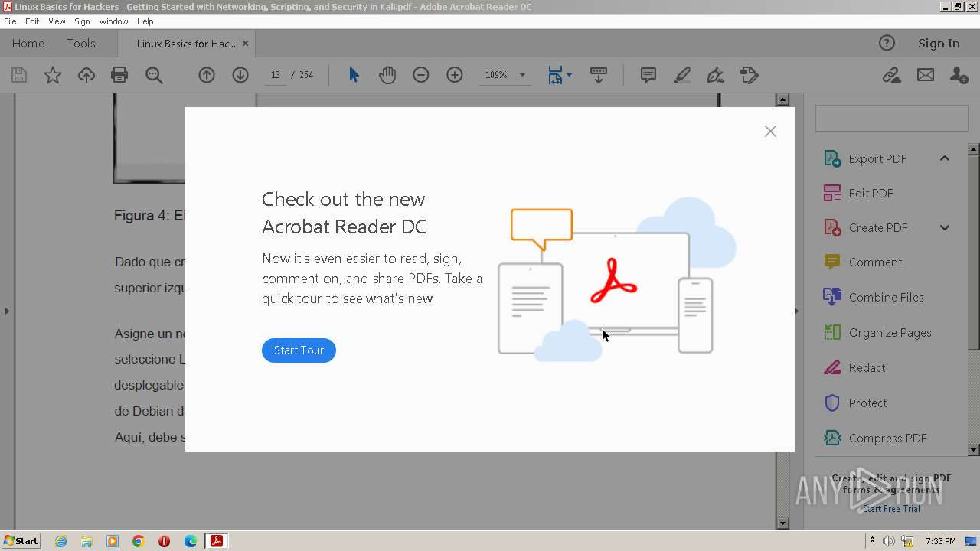Open the Sign menu
The width and height of the screenshot is (980, 551).
[x=82, y=21]
